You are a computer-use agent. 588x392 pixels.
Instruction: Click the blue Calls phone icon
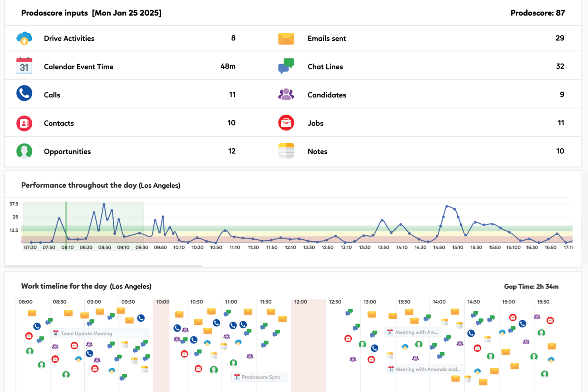coord(24,93)
